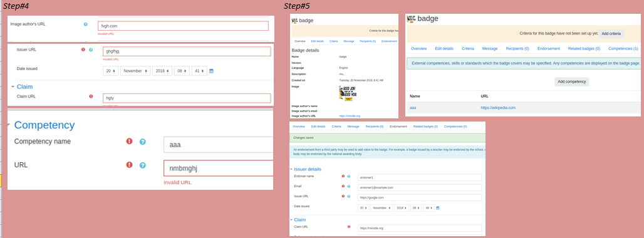Viewport: 644px width, 238px height.
Task: Open the aaa competency link in the table
Action: 413,108
